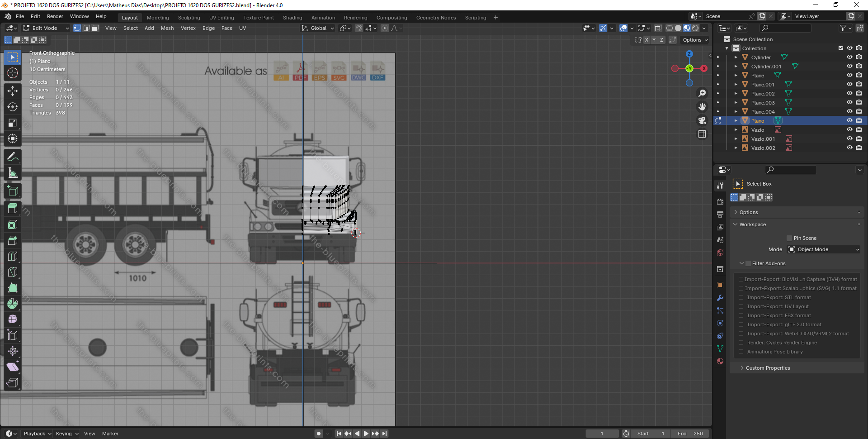Open the workspace Object Mode dropdown
This screenshot has width=868, height=439.
point(824,249)
